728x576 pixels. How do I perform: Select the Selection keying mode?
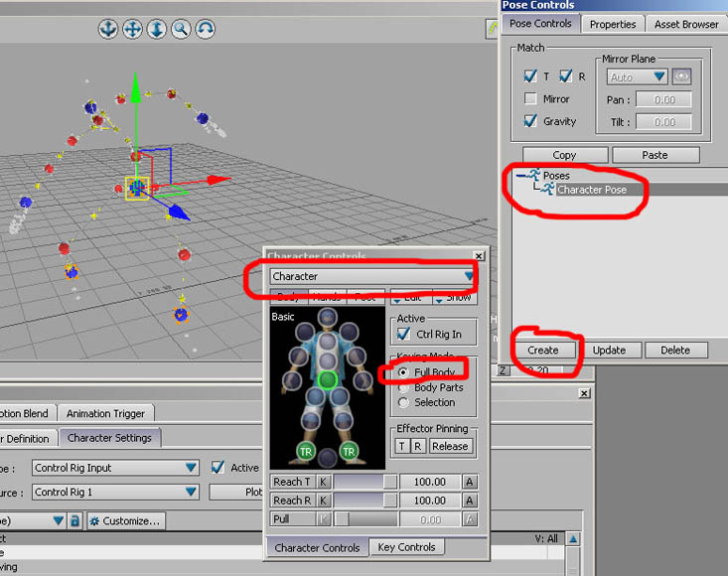(403, 402)
